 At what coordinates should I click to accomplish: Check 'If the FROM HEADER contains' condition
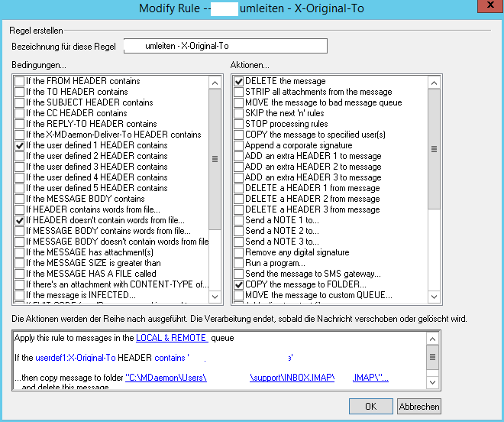pyautogui.click(x=19, y=81)
